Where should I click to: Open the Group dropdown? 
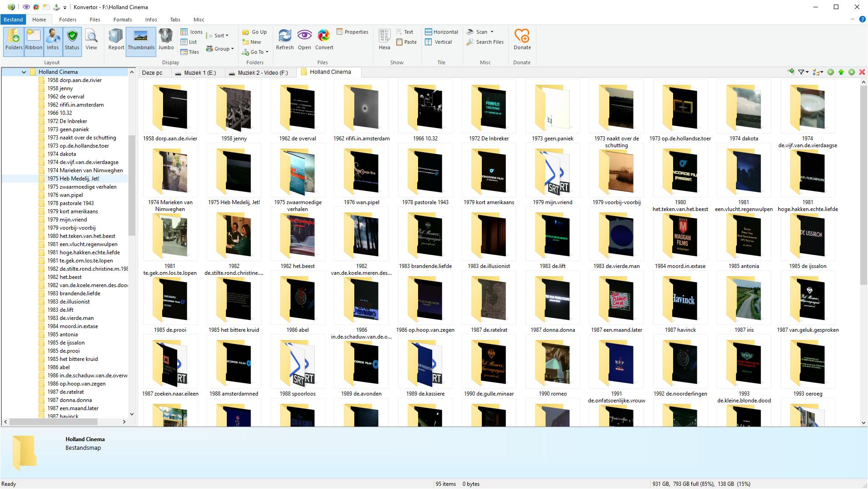(x=220, y=49)
